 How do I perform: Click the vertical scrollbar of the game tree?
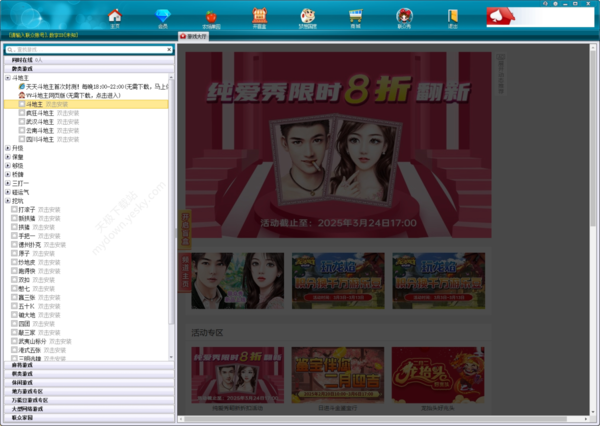(x=171, y=203)
